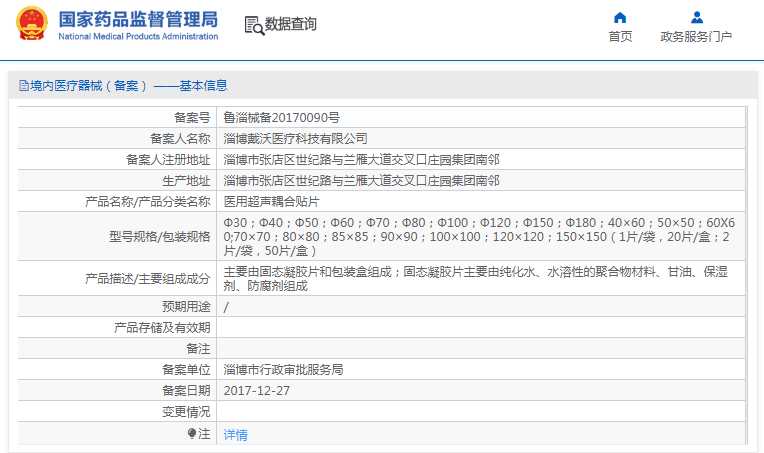Select the 淄博市行政审批服务局 filing unit
Screen dimensions: 764x453
(283, 370)
